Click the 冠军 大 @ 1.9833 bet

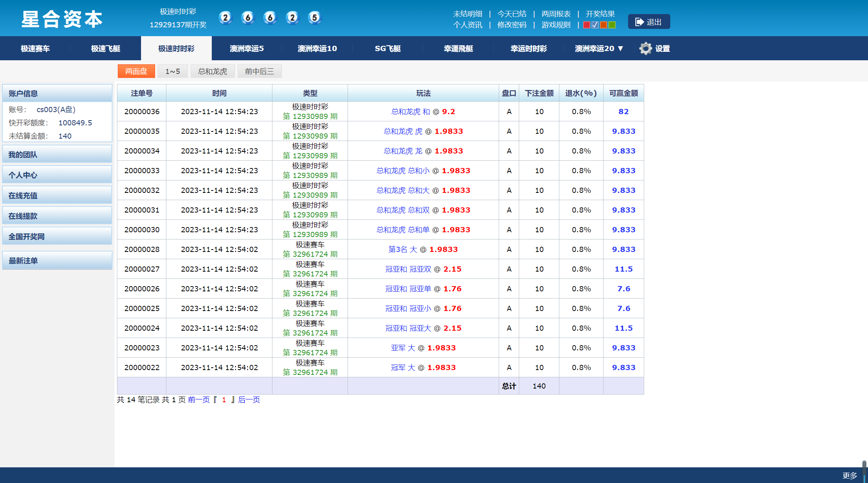423,367
